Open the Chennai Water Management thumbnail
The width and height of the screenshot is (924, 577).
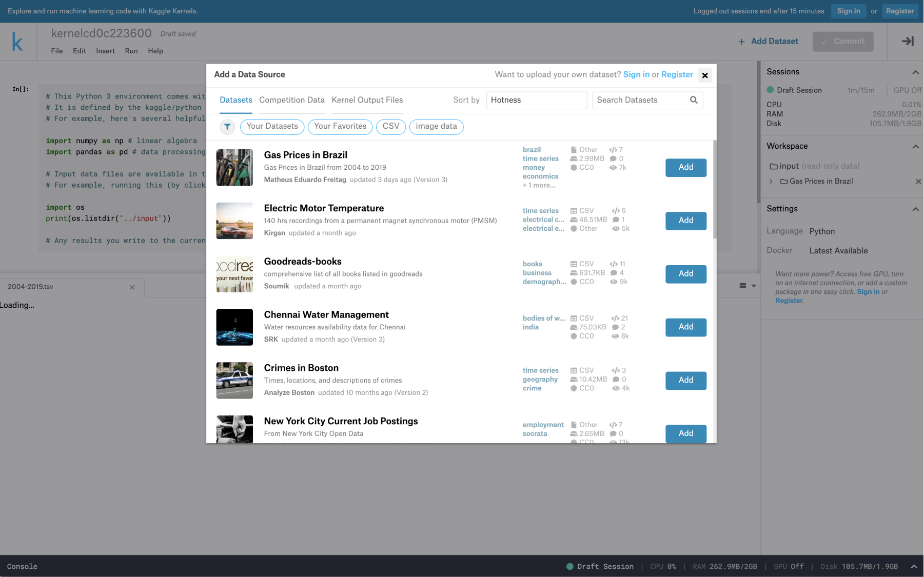[234, 327]
